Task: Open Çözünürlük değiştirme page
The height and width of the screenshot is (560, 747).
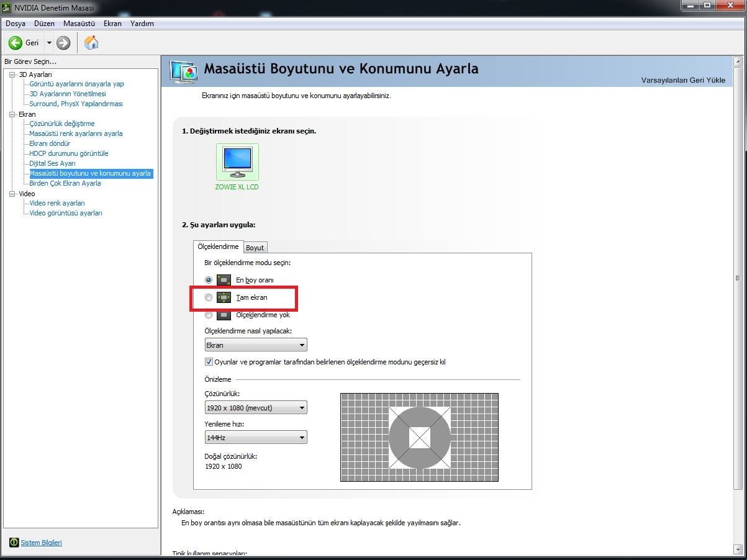Action: [x=62, y=124]
